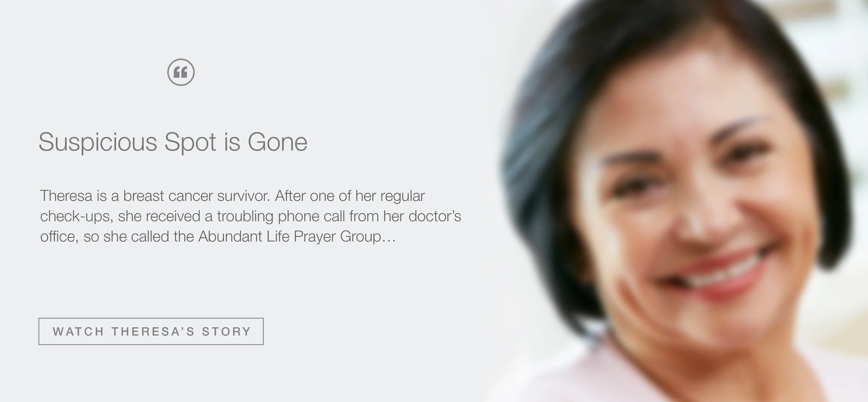Viewport: 868px width, 402px height.
Task: Click the word 'WATCH' inside the button
Action: [78, 332]
